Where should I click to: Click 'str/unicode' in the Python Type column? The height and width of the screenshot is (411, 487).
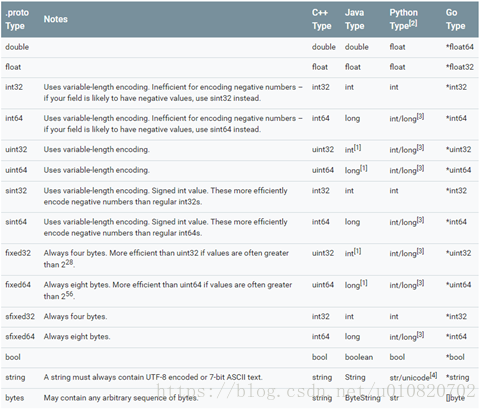409,378
